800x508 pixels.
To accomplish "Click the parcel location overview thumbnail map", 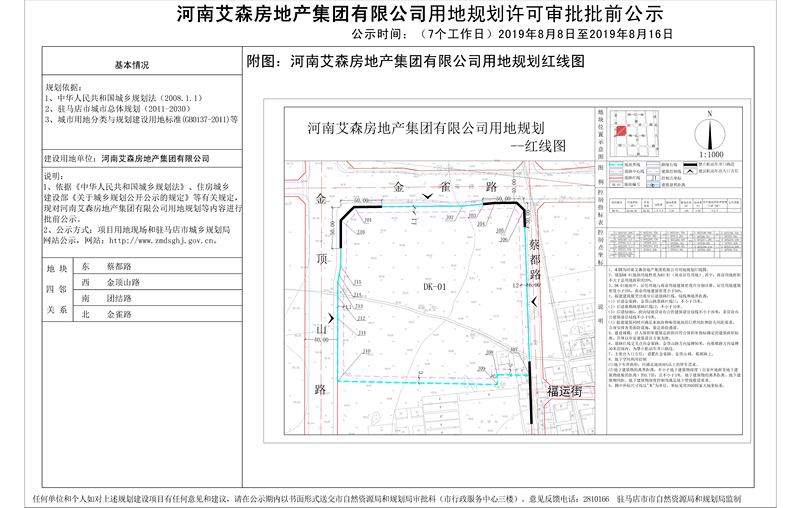I will pos(634,133).
